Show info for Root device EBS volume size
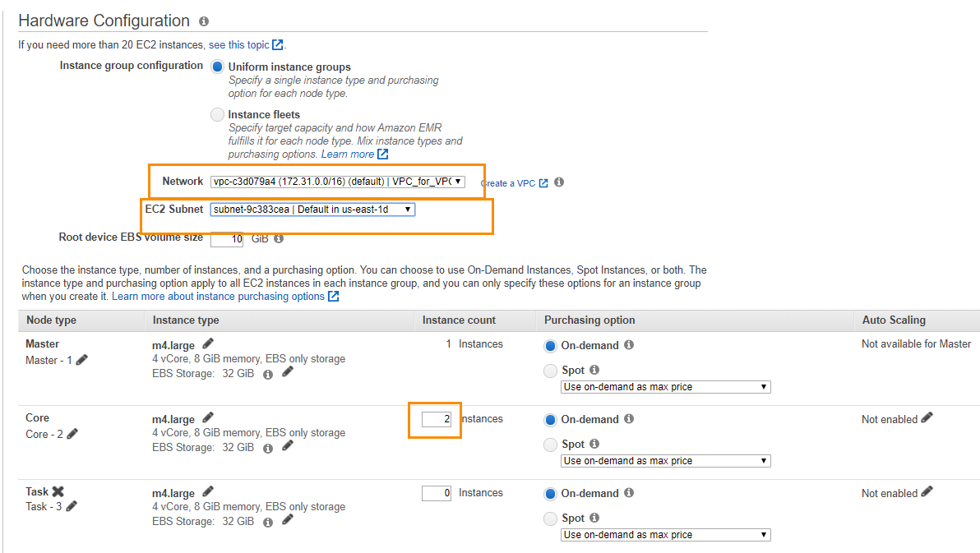Viewport: 980px width, 553px height. pyautogui.click(x=279, y=238)
